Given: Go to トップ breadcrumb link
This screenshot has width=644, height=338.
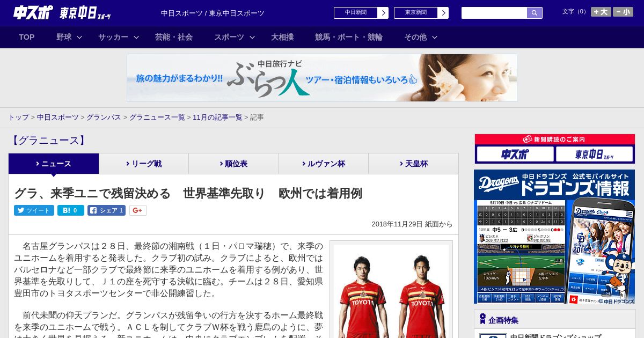Looking at the screenshot, I should [x=18, y=117].
